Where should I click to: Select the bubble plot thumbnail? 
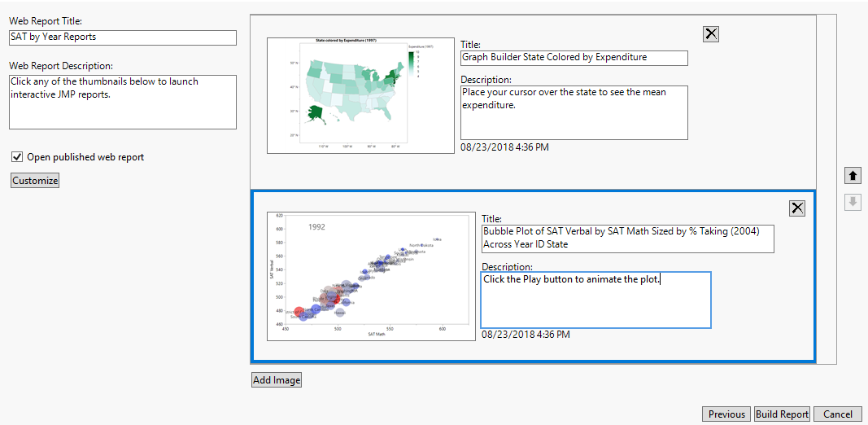pos(369,276)
